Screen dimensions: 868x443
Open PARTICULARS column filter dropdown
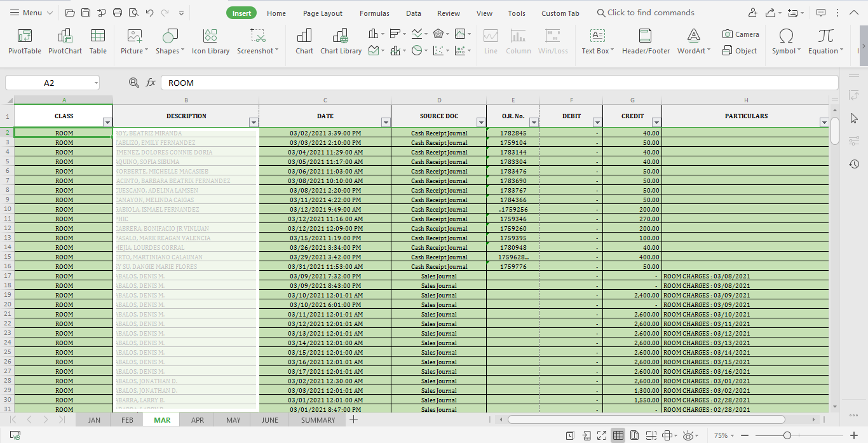point(824,123)
